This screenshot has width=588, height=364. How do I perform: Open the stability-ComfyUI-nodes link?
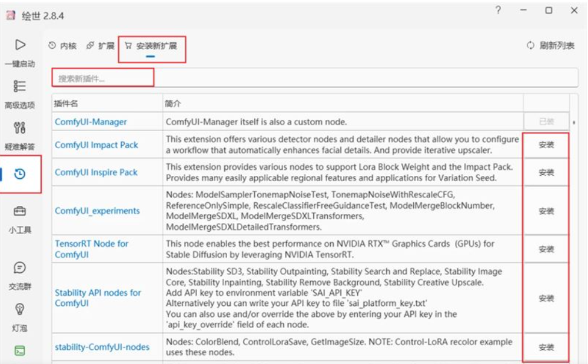coord(102,347)
